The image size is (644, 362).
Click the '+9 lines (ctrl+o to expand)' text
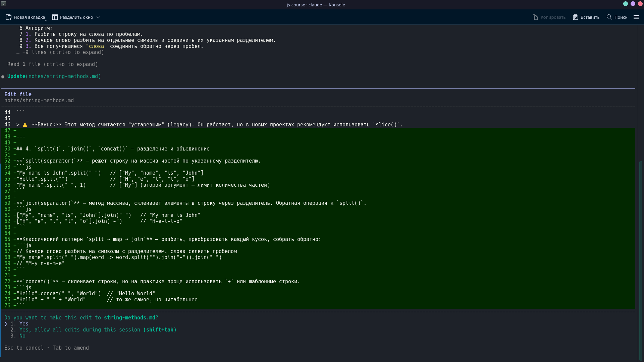pyautogui.click(x=63, y=52)
